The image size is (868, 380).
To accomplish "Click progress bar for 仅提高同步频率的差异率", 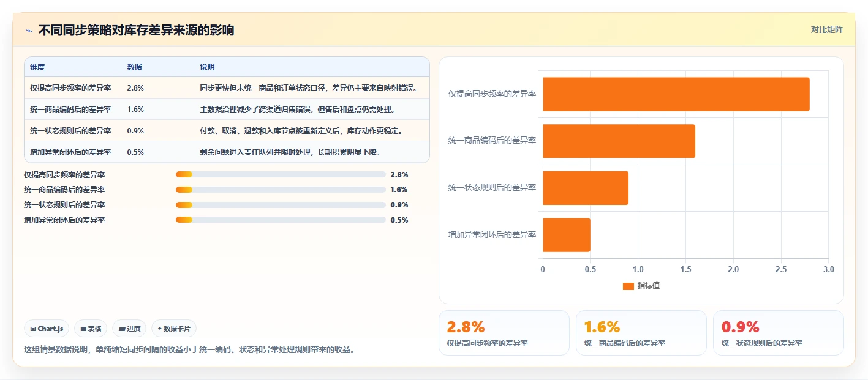I will pos(281,174).
